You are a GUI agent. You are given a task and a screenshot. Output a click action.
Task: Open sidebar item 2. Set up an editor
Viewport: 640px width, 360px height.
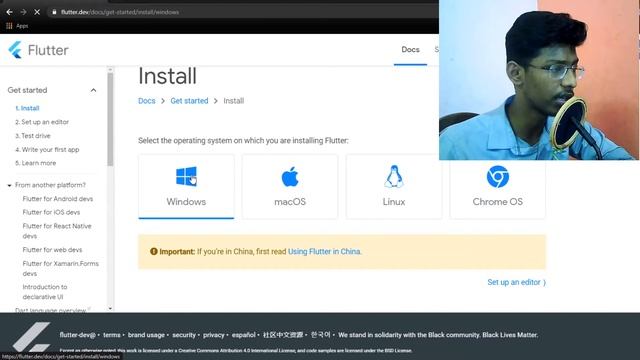click(x=42, y=122)
